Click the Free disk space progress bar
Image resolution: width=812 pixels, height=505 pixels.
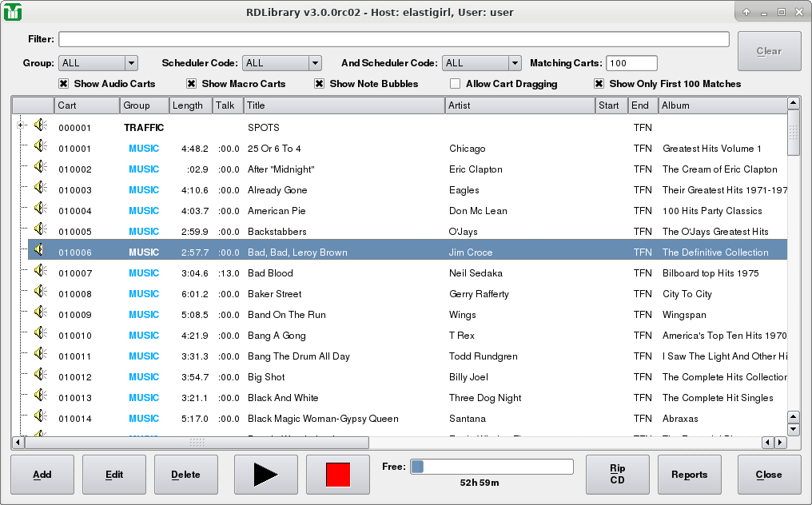coord(492,467)
